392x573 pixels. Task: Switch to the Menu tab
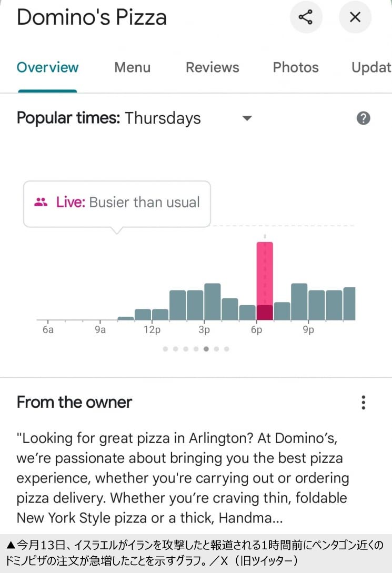pos(132,67)
